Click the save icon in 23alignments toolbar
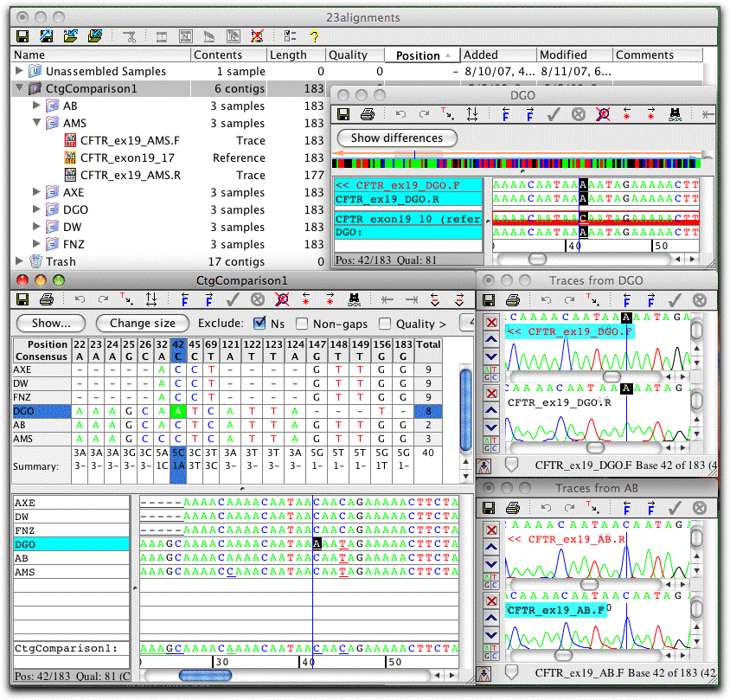Viewport: 730px width, 700px height. pyautogui.click(x=22, y=36)
